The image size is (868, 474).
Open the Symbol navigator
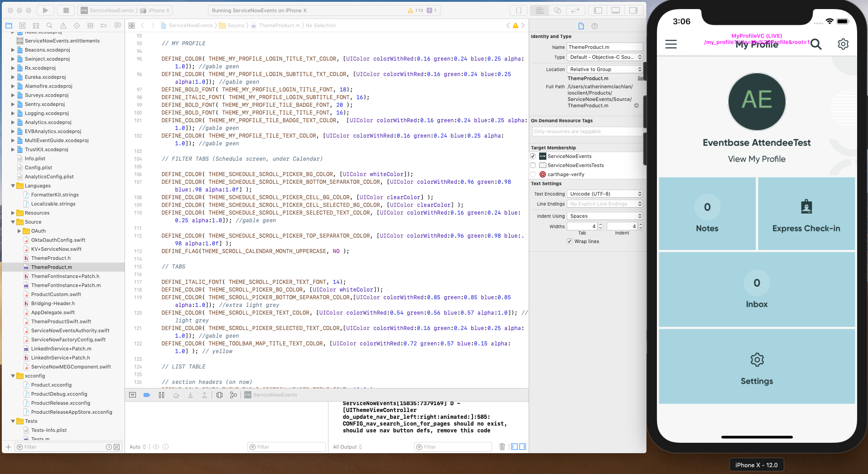36,25
